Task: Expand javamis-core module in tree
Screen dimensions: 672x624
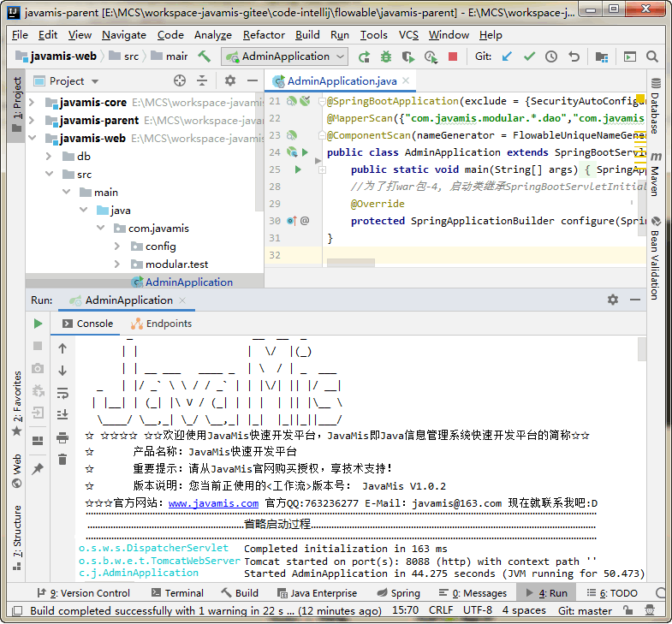Action: point(32,103)
